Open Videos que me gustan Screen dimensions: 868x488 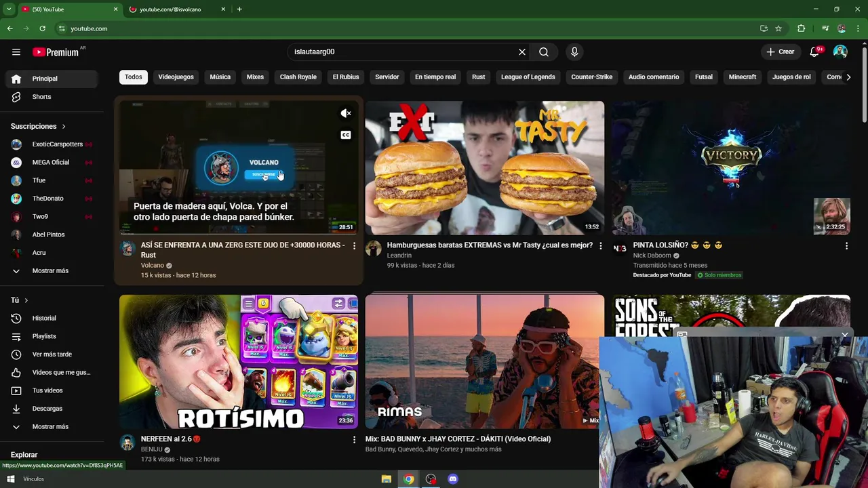(x=52, y=373)
